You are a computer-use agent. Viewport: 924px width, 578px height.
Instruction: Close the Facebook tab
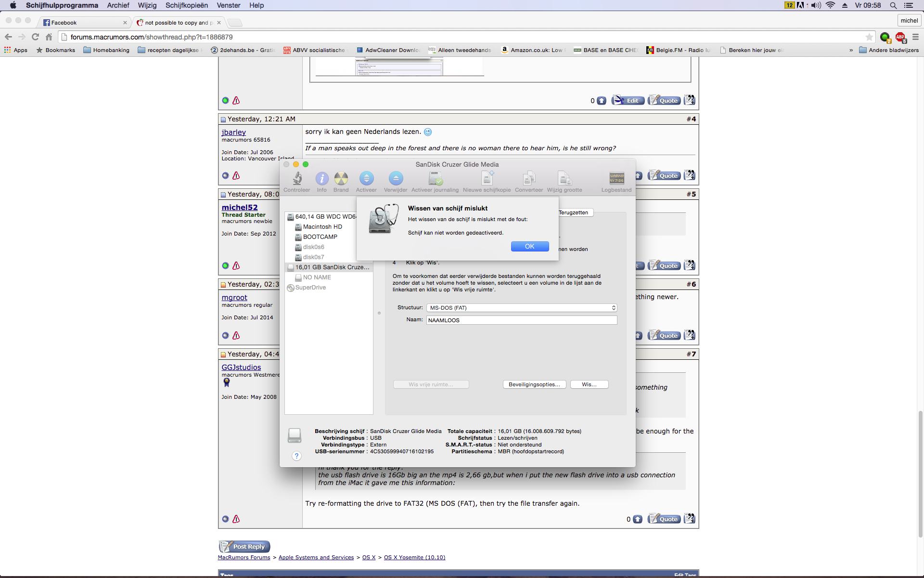click(x=125, y=23)
